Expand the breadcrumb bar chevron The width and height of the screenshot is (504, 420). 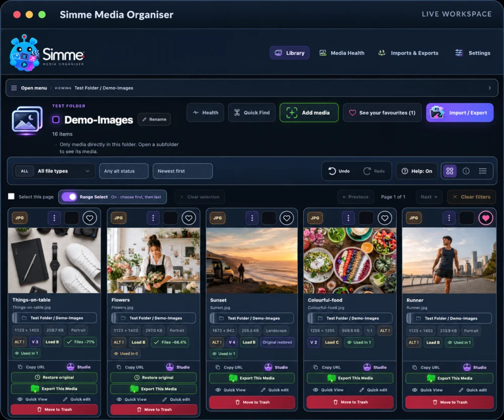click(489, 88)
